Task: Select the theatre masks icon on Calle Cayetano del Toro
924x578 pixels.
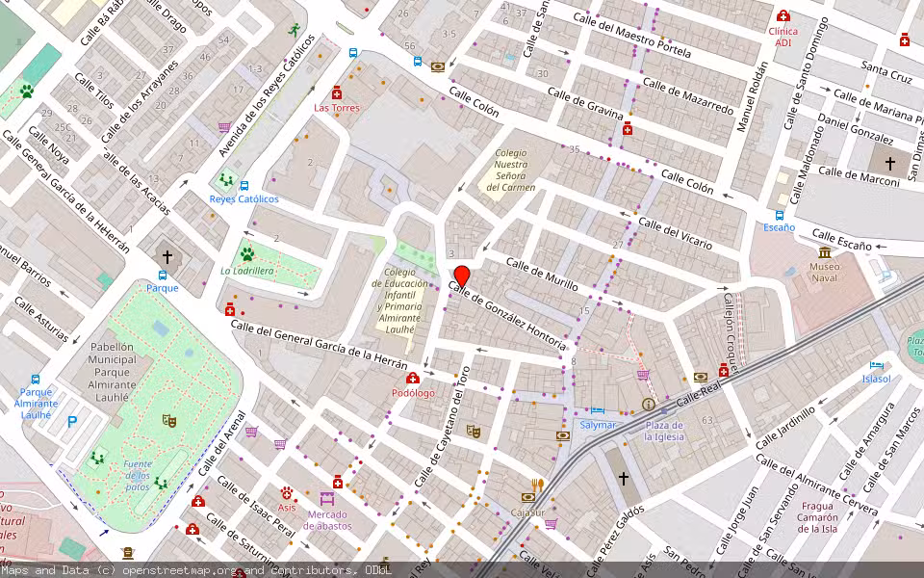Action: (473, 432)
